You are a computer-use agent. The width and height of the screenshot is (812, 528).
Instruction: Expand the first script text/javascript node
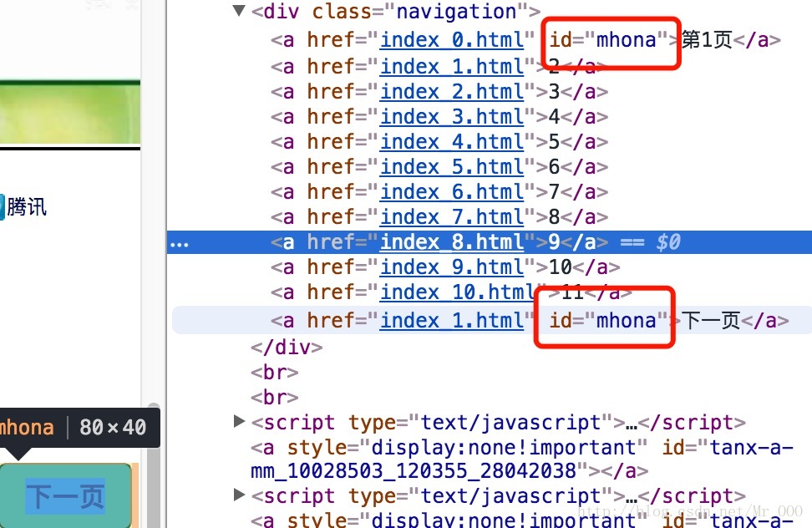tap(239, 421)
